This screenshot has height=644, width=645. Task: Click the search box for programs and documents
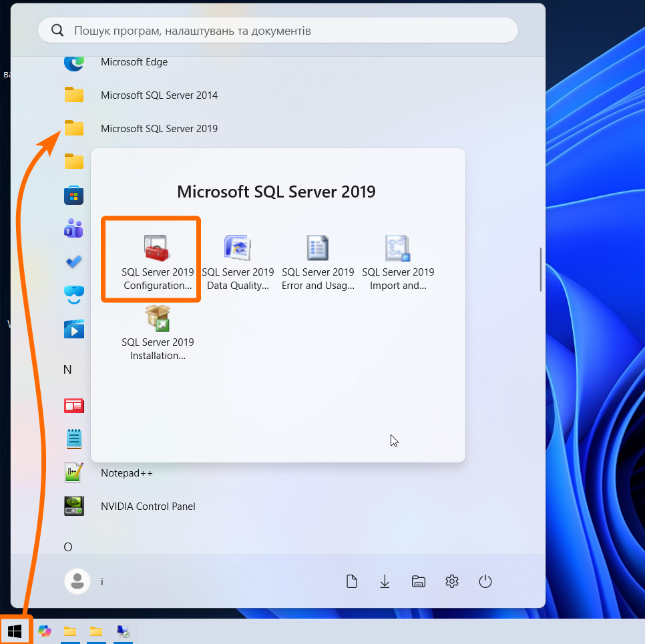pos(278,31)
